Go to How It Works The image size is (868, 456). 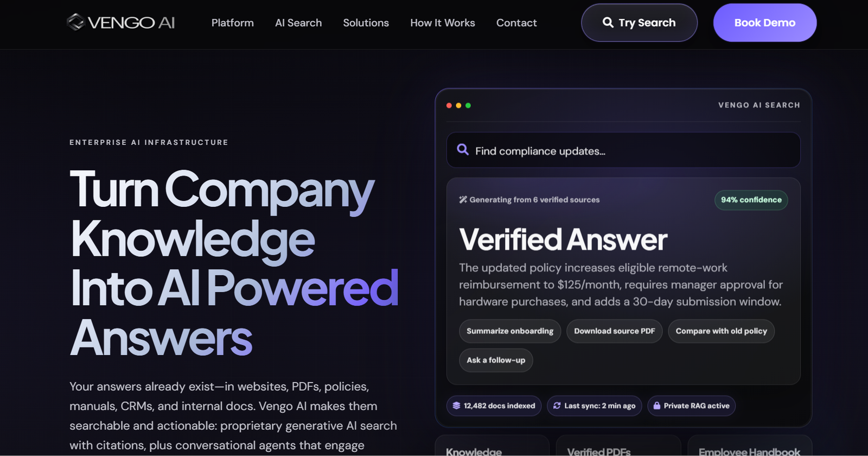[443, 23]
